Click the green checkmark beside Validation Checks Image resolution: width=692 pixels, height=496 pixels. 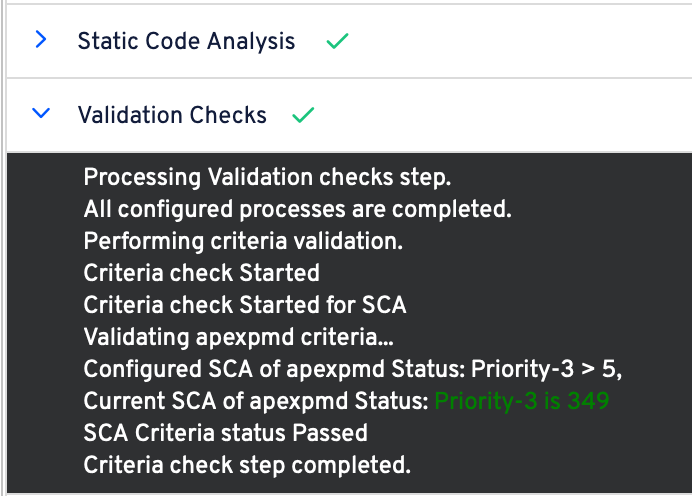(302, 116)
